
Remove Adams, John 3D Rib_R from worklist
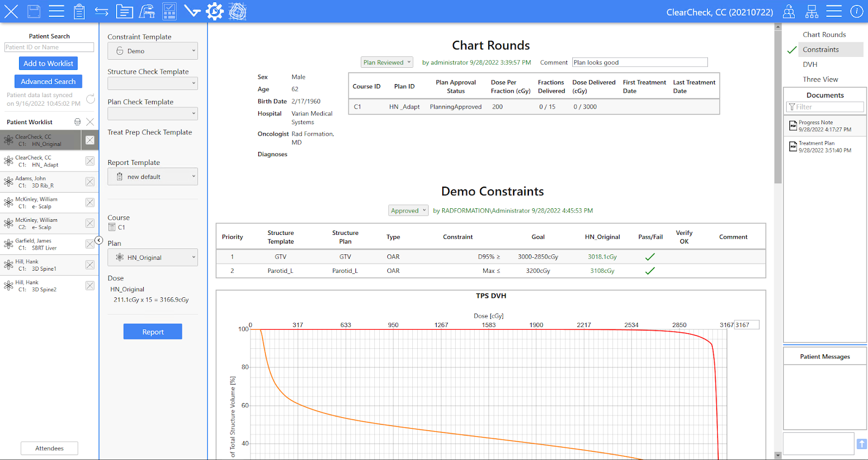pos(90,182)
